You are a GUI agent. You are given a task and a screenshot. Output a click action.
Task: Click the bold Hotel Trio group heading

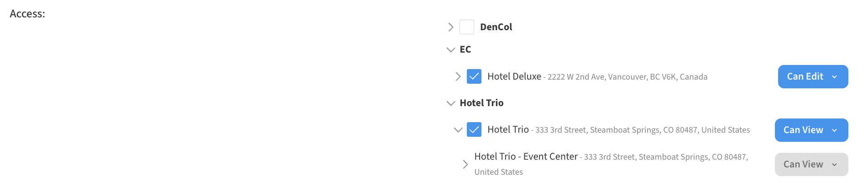(481, 103)
